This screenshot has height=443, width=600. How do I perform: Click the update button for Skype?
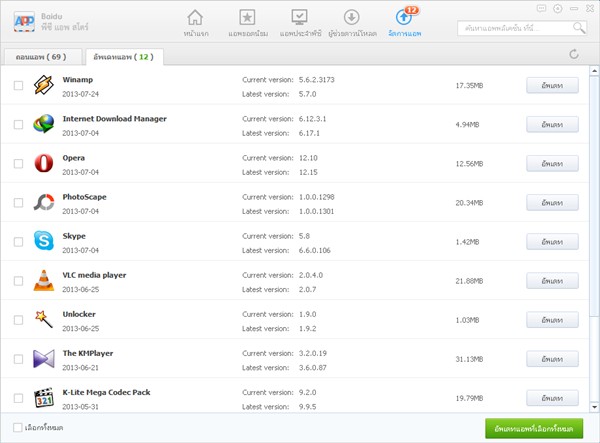(x=552, y=242)
